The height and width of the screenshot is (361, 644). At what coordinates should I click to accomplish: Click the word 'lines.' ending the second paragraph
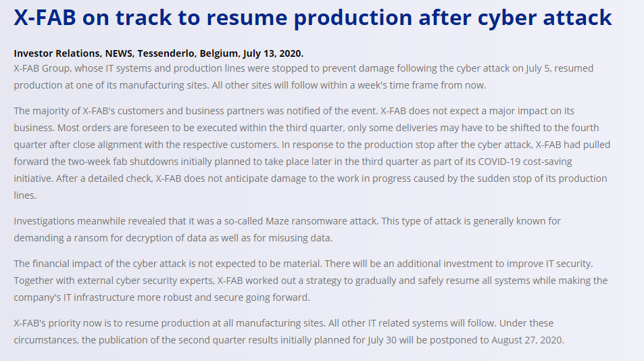(x=25, y=195)
